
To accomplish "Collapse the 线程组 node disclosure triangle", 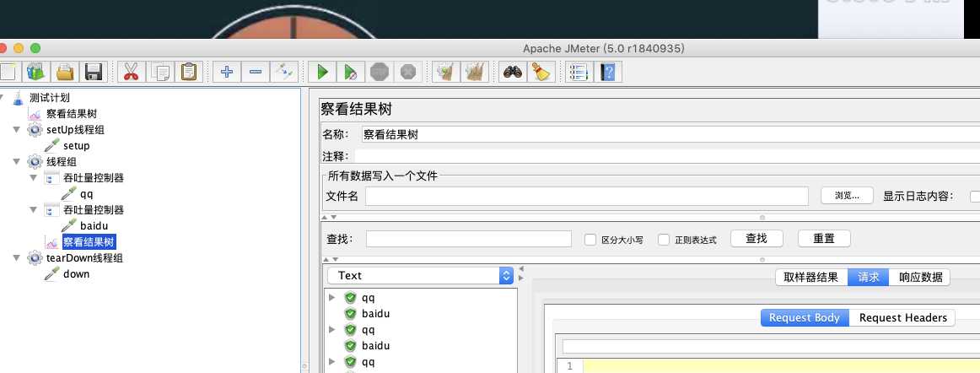I will pyautogui.click(x=17, y=161).
